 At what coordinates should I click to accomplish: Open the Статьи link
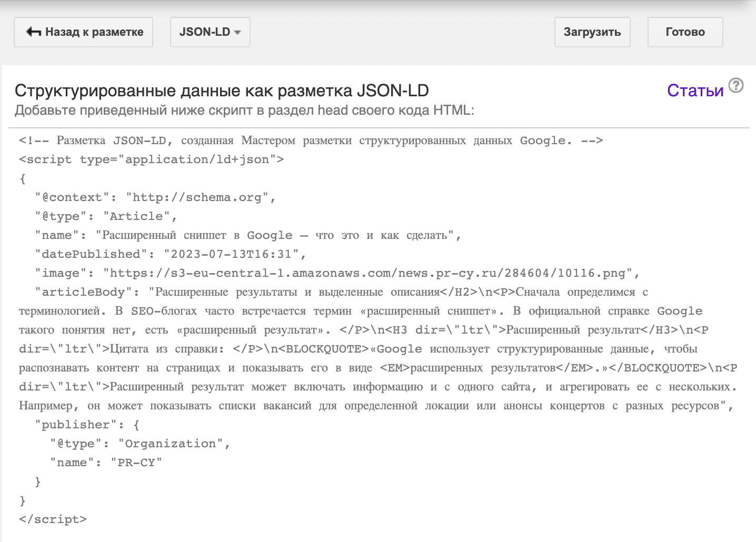click(695, 91)
